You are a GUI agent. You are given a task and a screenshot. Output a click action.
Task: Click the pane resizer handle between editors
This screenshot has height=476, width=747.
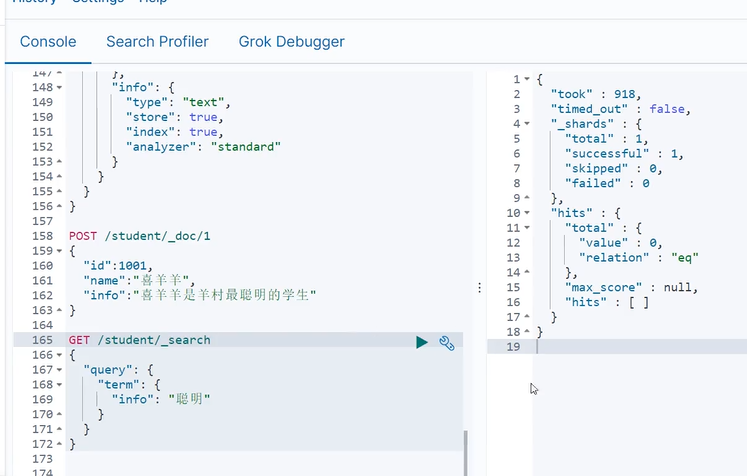[x=479, y=287]
